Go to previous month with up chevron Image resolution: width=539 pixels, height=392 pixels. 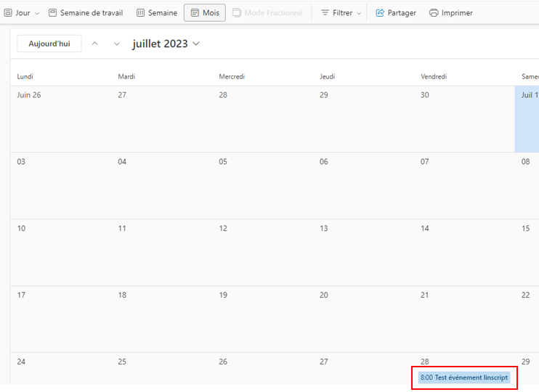(x=95, y=44)
